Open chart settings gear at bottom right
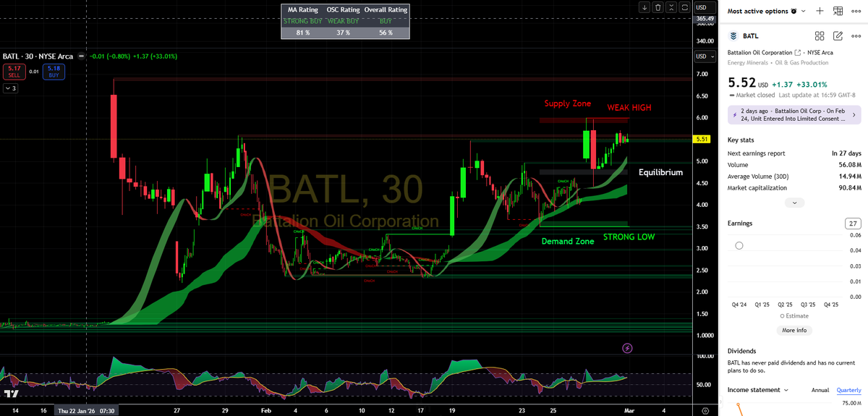Image resolution: width=868 pixels, height=416 pixels. coord(705,410)
